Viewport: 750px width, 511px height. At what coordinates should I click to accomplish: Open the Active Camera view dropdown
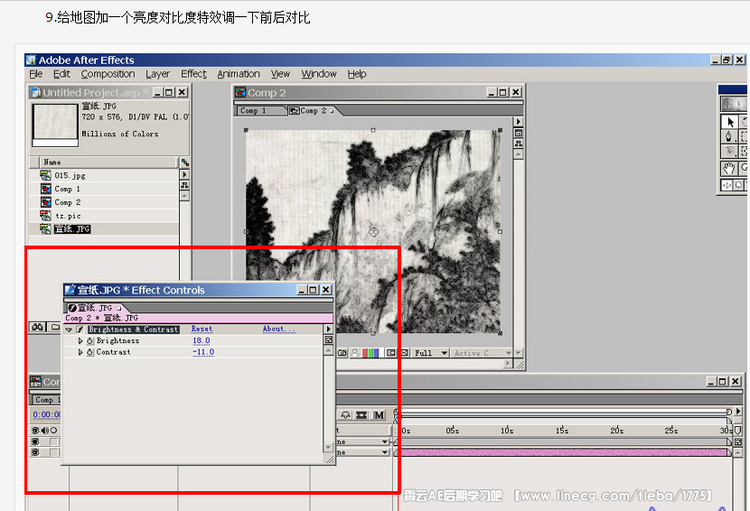pyautogui.click(x=481, y=353)
